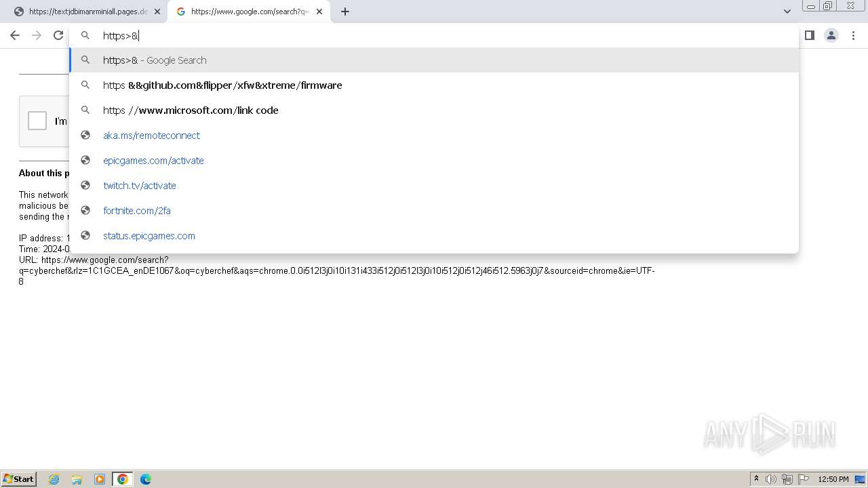Click the globe icon beside aka.ms/remoteconnect
This screenshot has width=868, height=488.
pyautogui.click(x=85, y=135)
